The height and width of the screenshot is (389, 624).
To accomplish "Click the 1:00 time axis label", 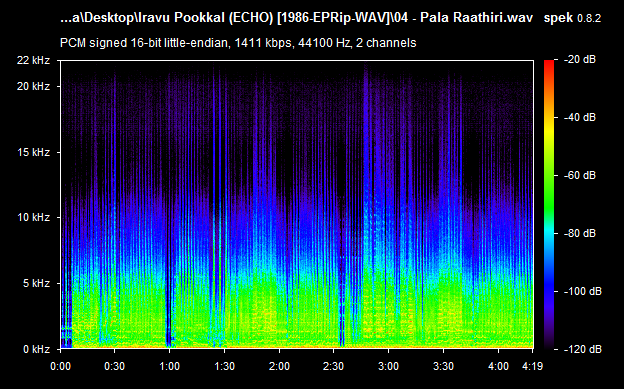I will coord(170,366).
